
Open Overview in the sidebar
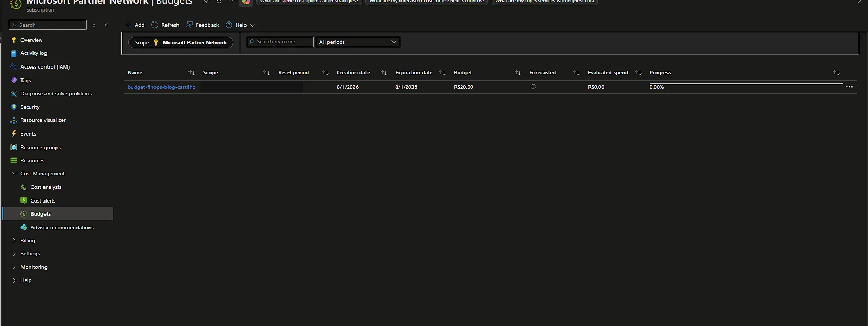[31, 40]
